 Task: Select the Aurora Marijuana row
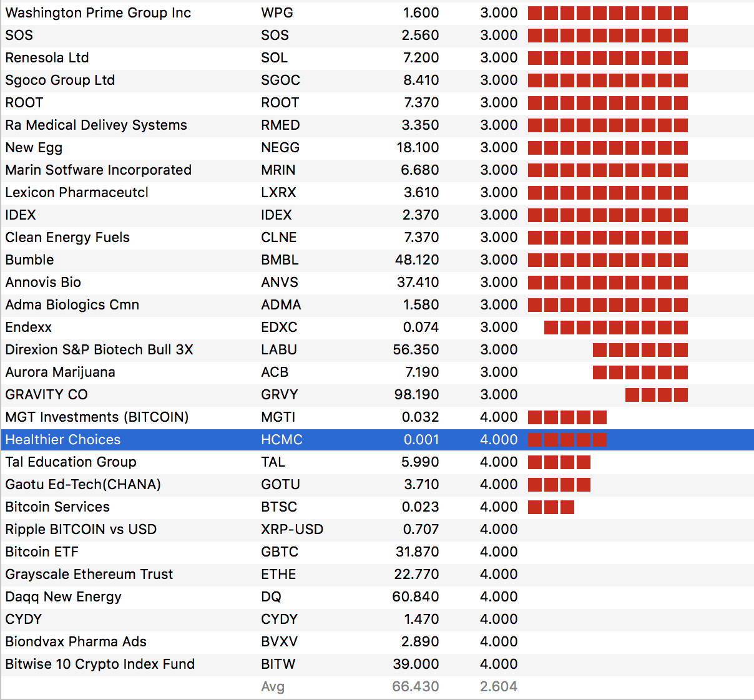61,372
